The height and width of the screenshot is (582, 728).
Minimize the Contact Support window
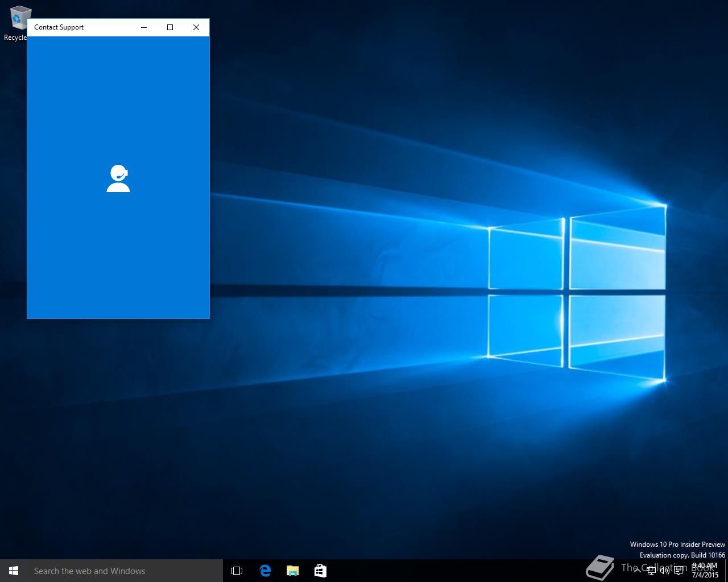144,27
